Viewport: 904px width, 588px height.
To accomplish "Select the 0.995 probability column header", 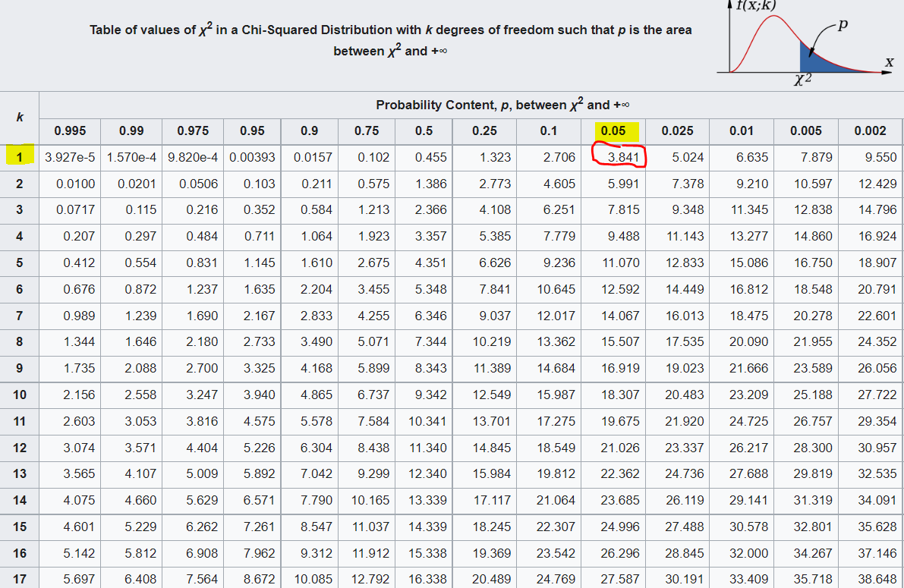I will click(70, 131).
